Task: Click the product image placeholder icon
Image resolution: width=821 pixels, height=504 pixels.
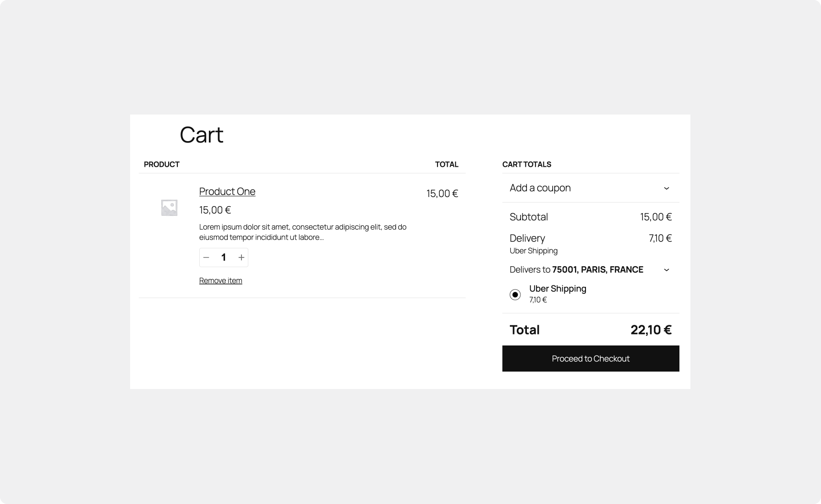Action: tap(169, 207)
